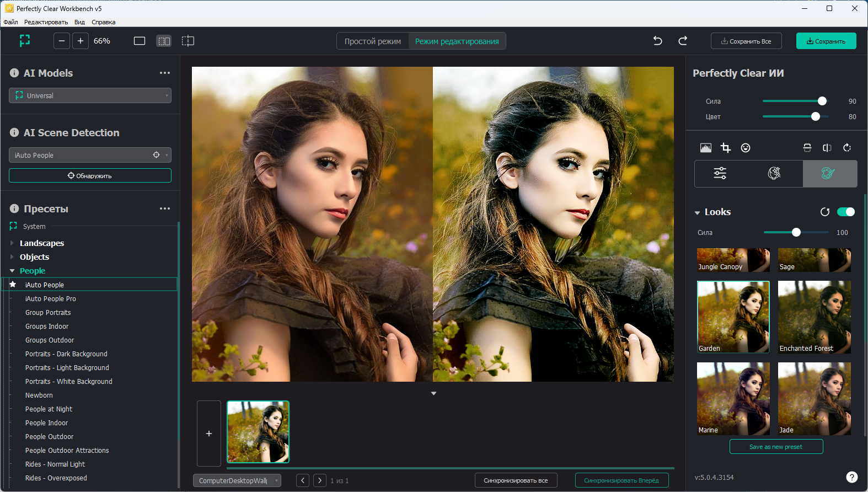This screenshot has height=492, width=868.
Task: Reset the Looks section with circular arrow
Action: point(825,212)
